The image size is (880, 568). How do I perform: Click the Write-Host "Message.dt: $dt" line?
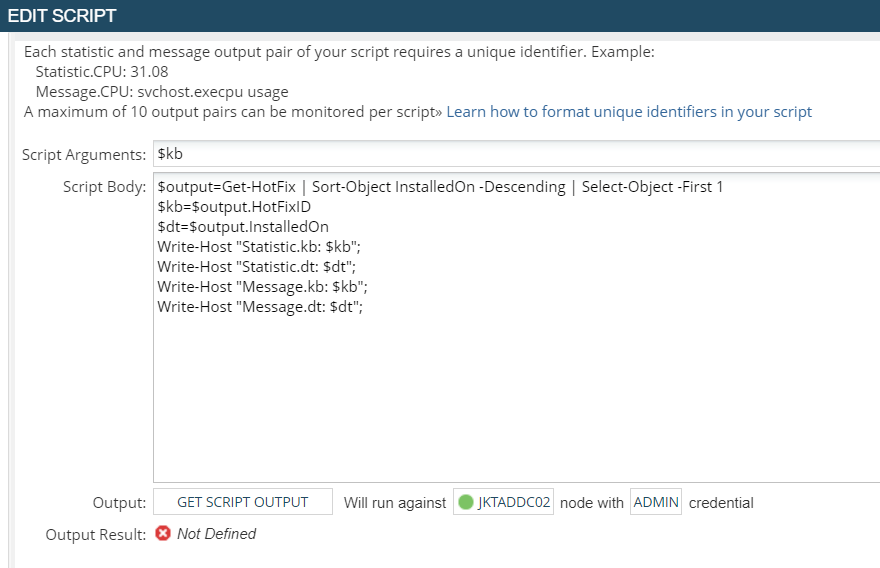(260, 307)
